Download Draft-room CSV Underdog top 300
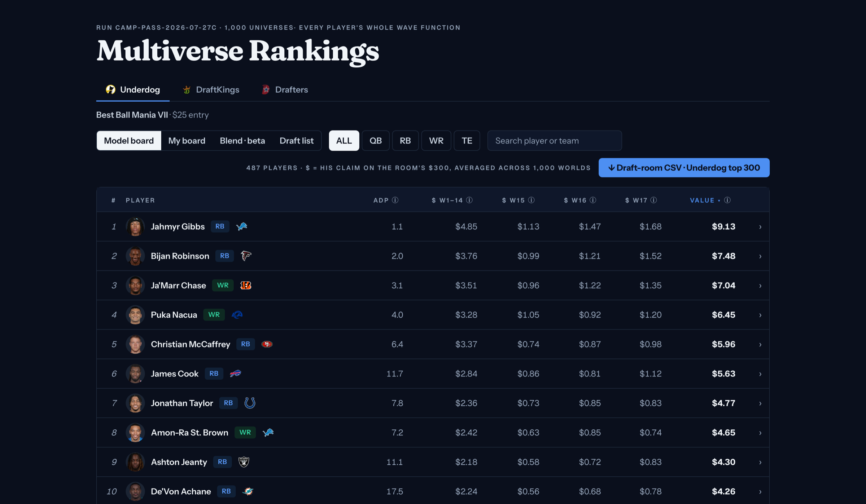 [684, 168]
